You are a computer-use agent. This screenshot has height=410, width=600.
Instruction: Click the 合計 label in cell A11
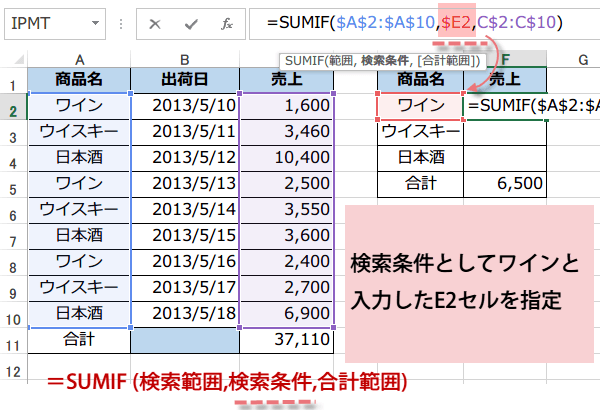pos(79,340)
